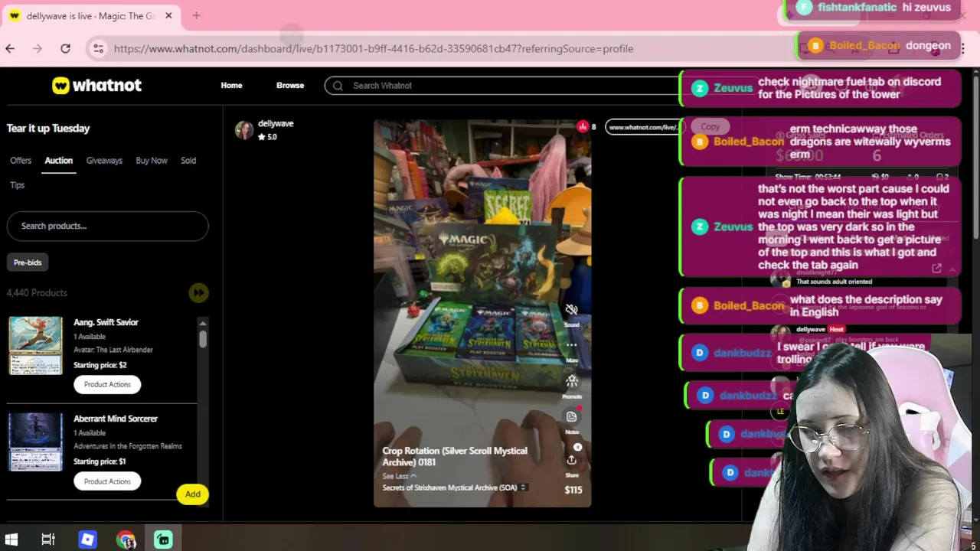Click the Aberrant Mind Sorcerer product title
This screenshot has width=980, height=551.
click(x=116, y=419)
